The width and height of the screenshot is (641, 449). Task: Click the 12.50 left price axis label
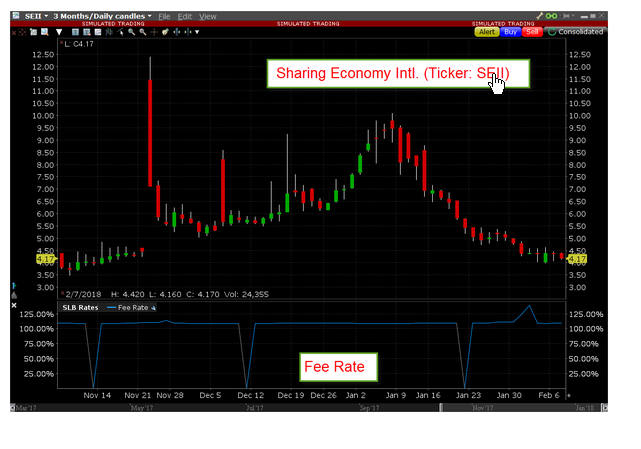coord(43,54)
